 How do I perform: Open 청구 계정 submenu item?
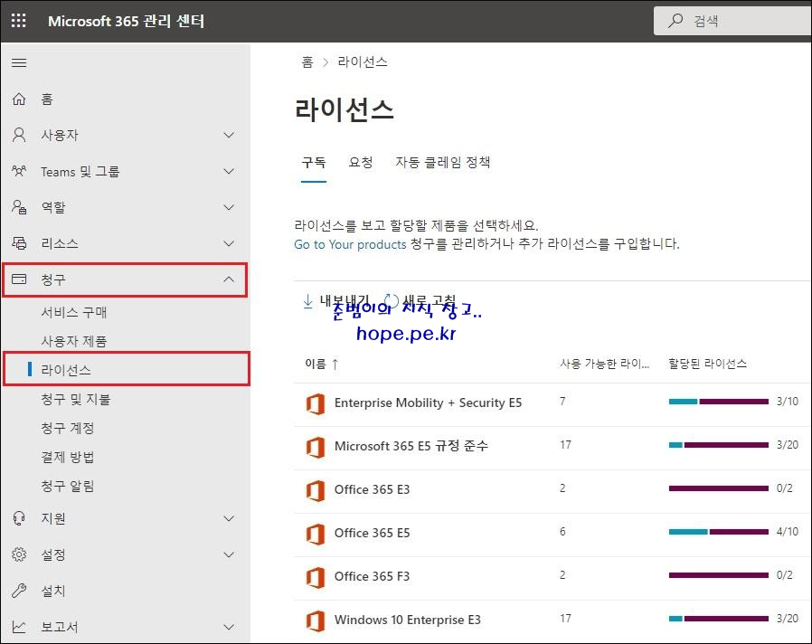(68, 429)
